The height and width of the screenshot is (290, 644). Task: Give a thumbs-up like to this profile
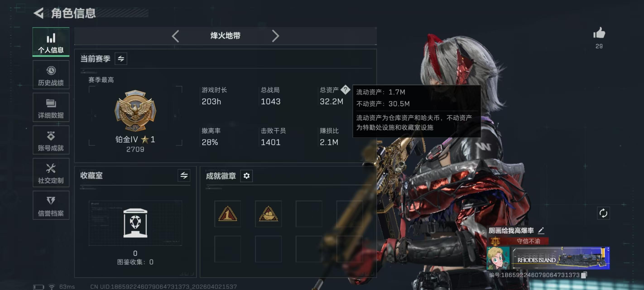pyautogui.click(x=599, y=33)
